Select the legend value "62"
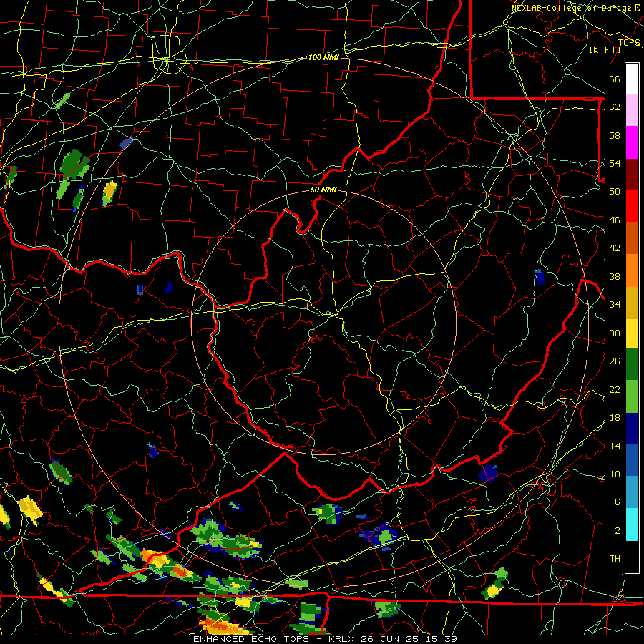 tap(615, 107)
